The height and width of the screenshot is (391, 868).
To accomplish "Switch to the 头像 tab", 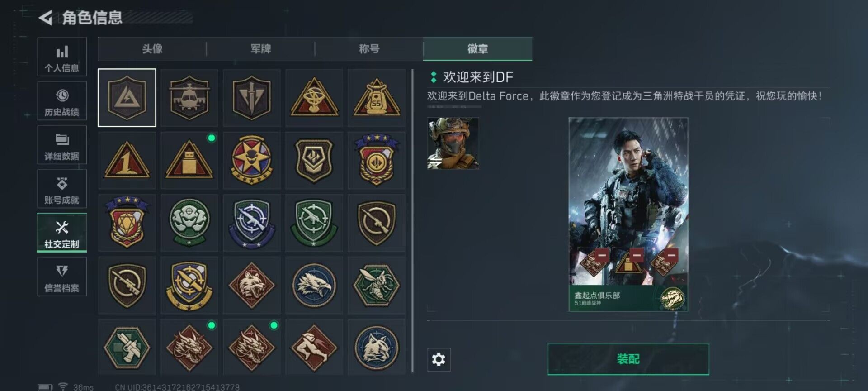I will click(152, 49).
